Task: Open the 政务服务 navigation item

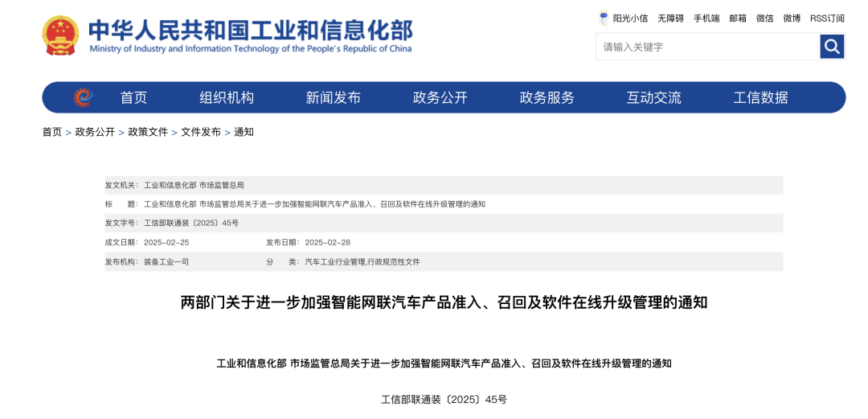Action: click(547, 98)
